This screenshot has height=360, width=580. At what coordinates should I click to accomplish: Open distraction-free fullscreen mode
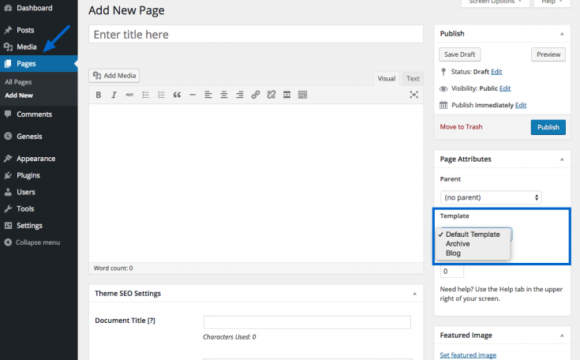coord(414,95)
